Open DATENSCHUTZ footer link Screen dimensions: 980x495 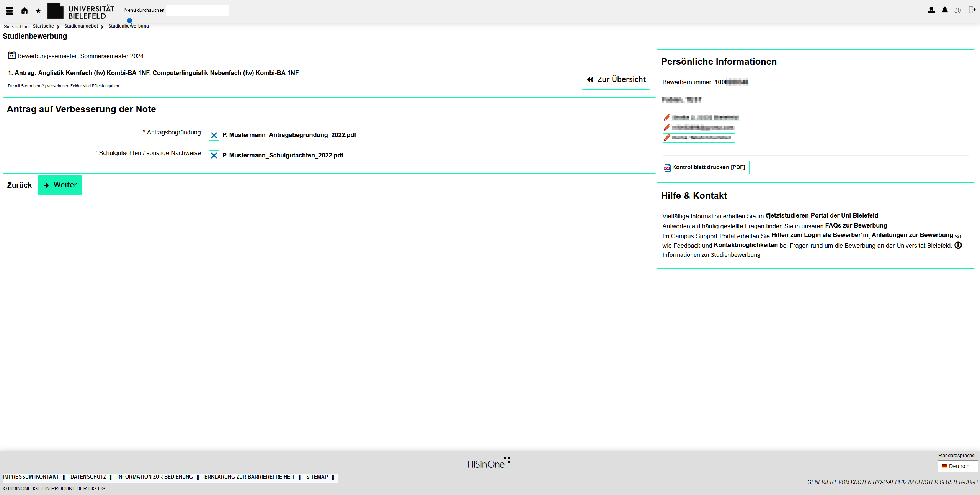pos(88,477)
